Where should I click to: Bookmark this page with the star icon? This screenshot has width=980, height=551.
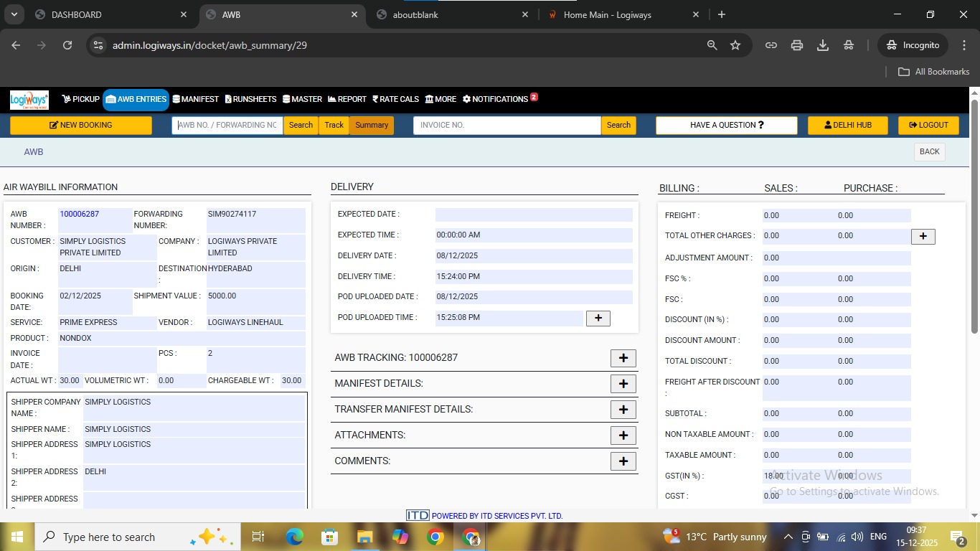[x=735, y=45]
